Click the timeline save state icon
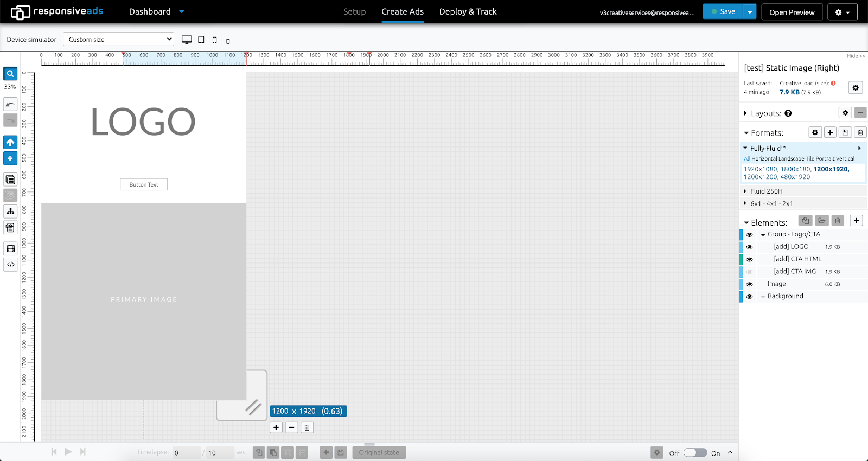Viewport: 868px width, 461px height. 341,452
